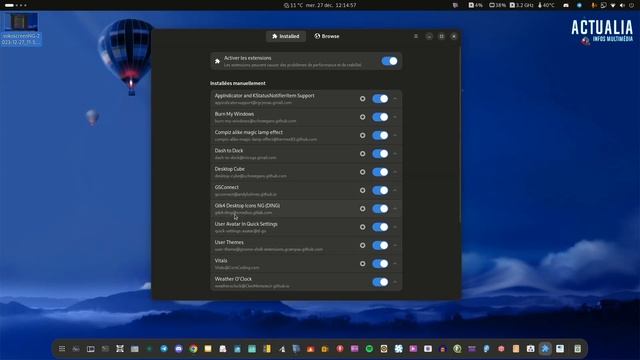This screenshot has width=640, height=360.
Task: Open the clock and date menu
Action: pos(320,5)
